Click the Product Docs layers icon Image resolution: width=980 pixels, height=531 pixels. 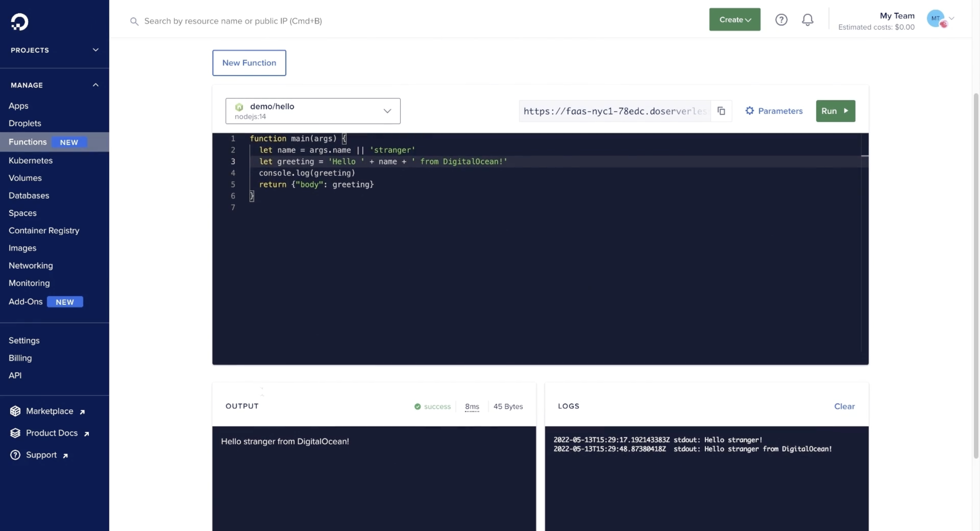tap(15, 433)
